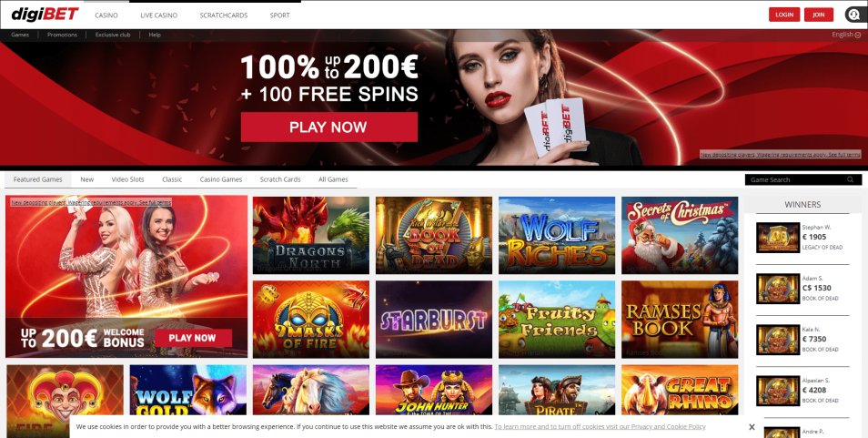Open the Privacy and Cookie Policy link
The width and height of the screenshot is (868, 438).
tap(601, 427)
